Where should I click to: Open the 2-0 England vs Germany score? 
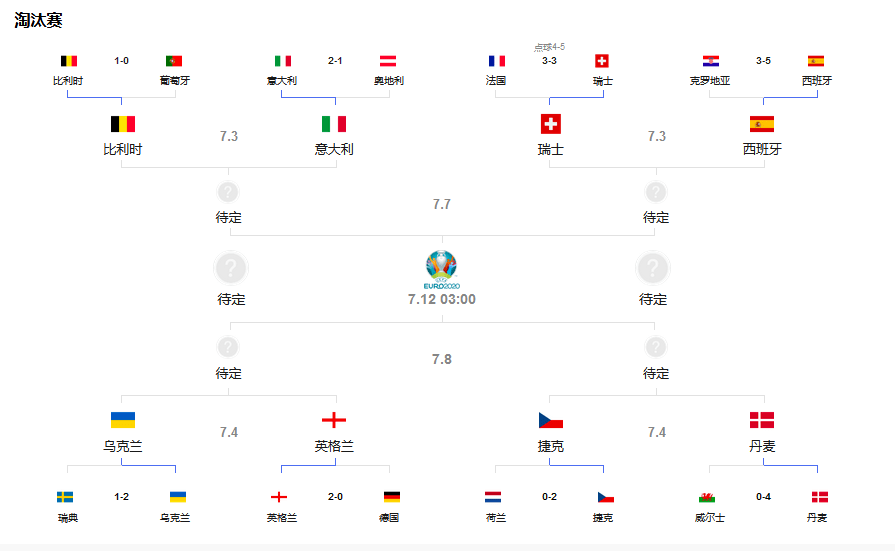tap(335, 497)
